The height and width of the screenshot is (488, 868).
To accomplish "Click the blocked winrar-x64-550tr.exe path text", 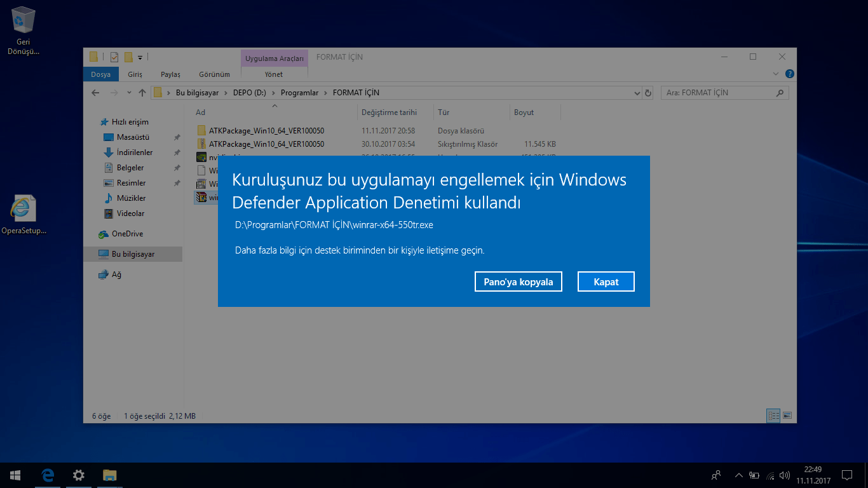I will [x=334, y=225].
